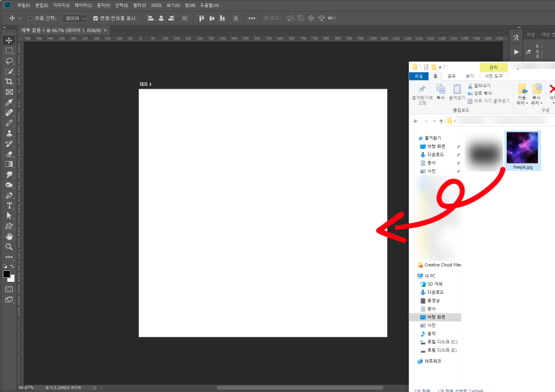Screen dimensions: 555x392
Task: Open the 레이어 auto-select dropdown
Action: tap(75, 18)
